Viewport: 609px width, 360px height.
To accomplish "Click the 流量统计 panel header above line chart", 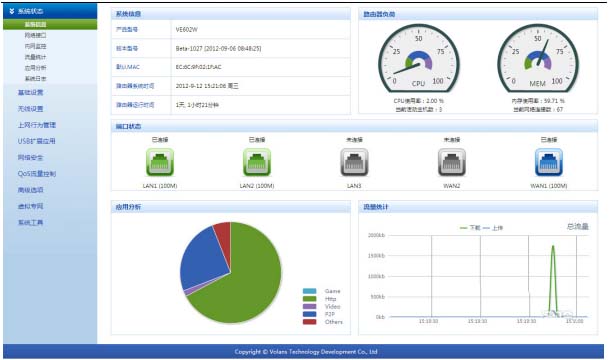I will (478, 207).
